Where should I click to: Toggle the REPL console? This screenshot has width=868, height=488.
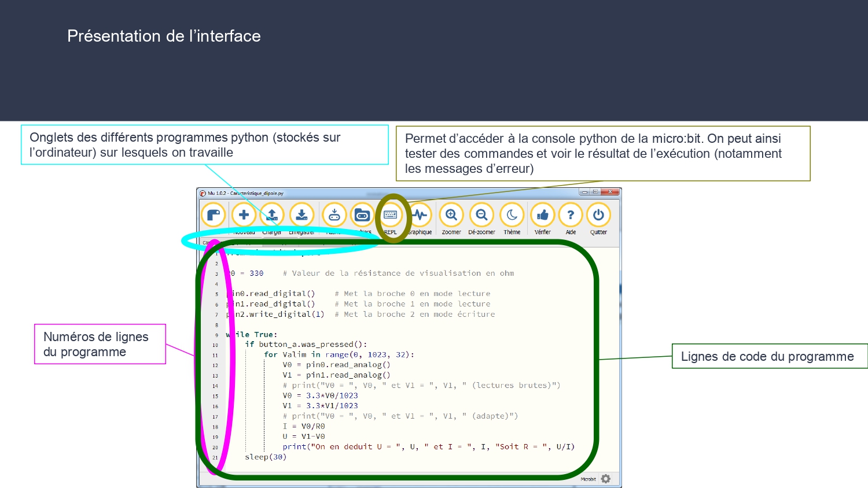click(391, 215)
